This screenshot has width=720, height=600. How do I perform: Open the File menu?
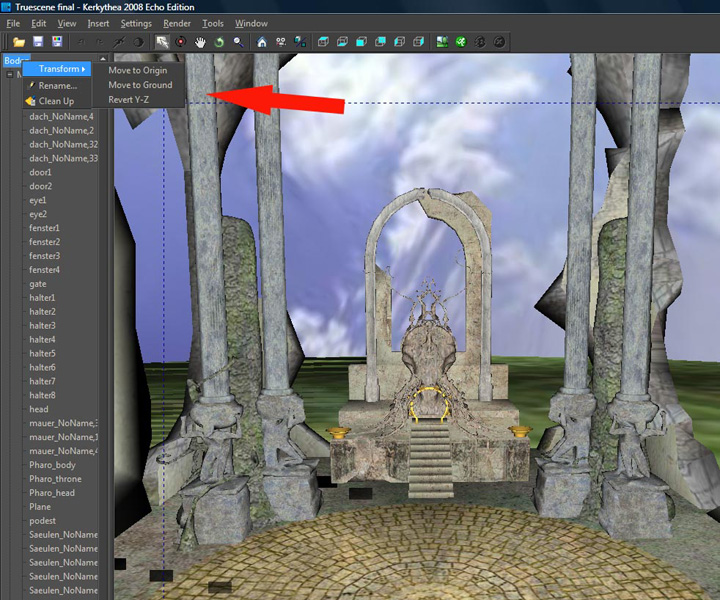click(13, 23)
